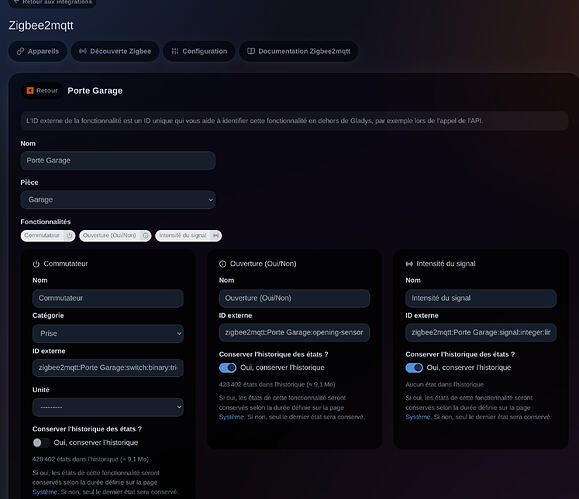Click the power icon in Commutateur card header

tap(36, 264)
